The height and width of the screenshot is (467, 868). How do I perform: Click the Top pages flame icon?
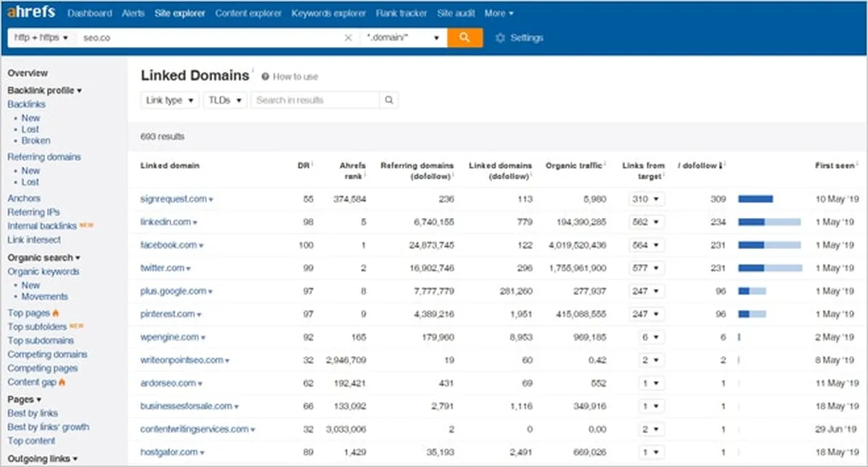(56, 314)
